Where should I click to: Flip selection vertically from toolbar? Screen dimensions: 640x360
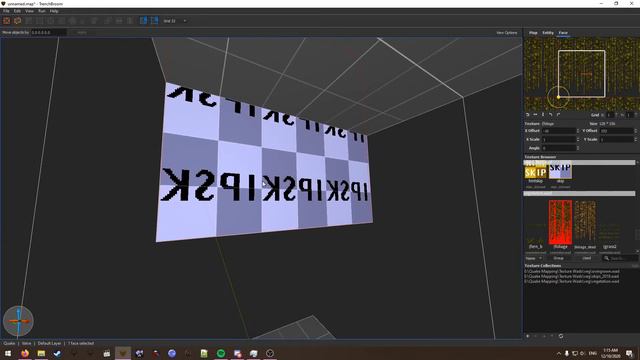click(x=130, y=21)
